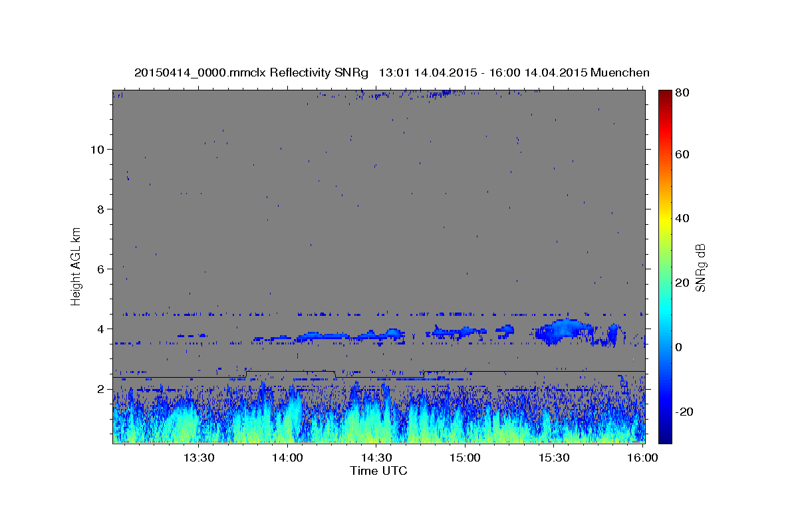Click the 15:00 time tick label
This screenshot has width=798, height=532.
pos(465,458)
